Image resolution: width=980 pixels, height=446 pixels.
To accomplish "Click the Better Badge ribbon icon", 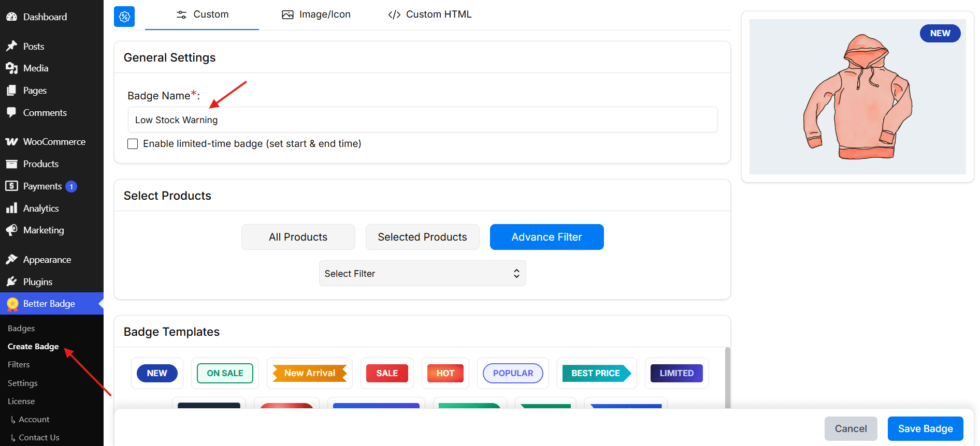I will (12, 304).
